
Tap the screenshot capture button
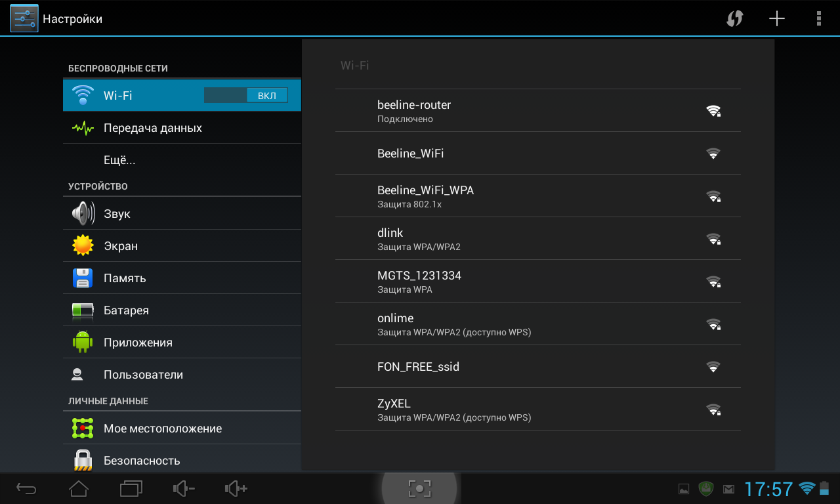420,488
